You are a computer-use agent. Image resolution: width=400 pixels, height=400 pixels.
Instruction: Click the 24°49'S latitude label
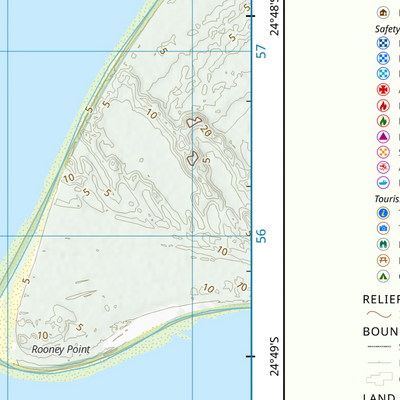274,356
